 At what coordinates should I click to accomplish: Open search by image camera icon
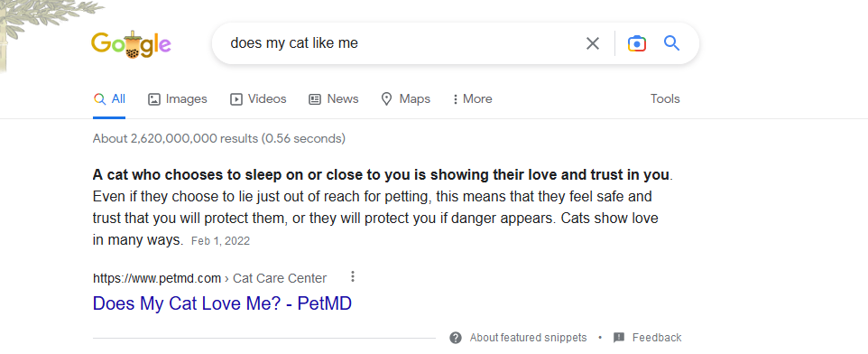637,43
